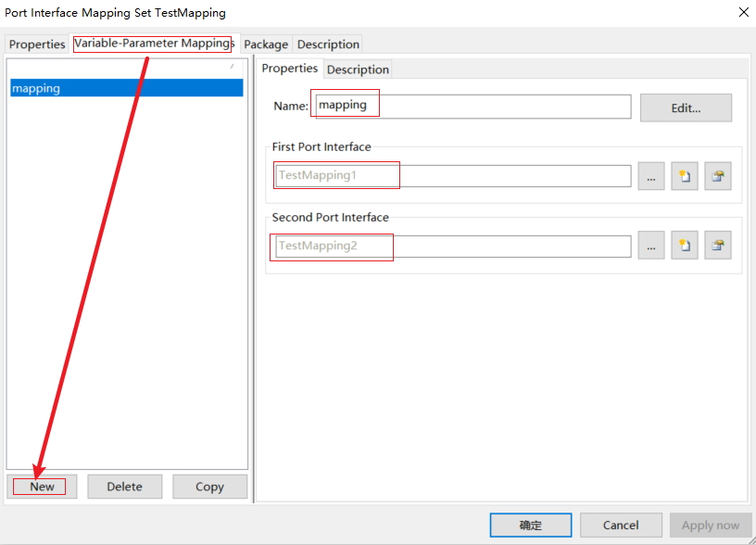Confirm dialog with the 确定 button

(530, 525)
